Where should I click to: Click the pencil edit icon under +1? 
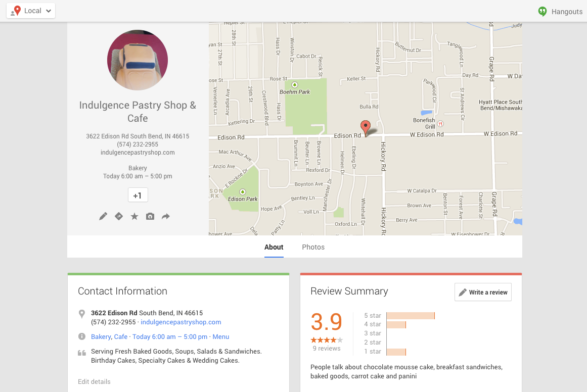(x=103, y=216)
